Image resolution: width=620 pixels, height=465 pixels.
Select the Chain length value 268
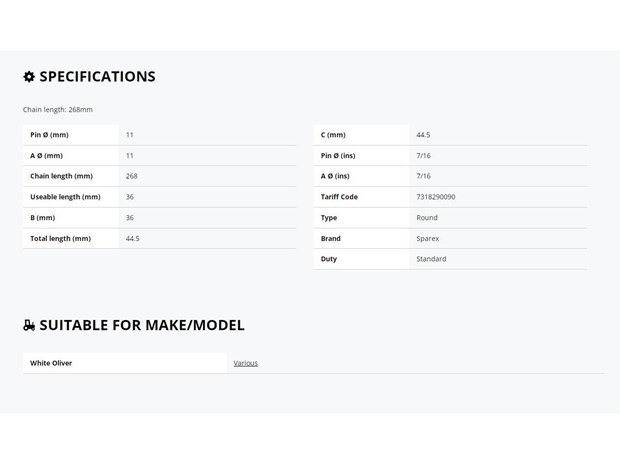tap(131, 176)
